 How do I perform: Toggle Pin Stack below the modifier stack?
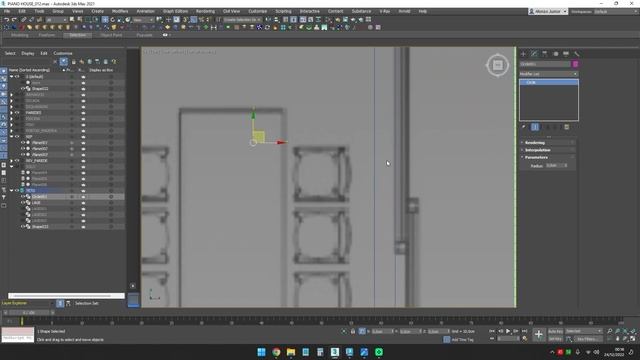(524, 127)
